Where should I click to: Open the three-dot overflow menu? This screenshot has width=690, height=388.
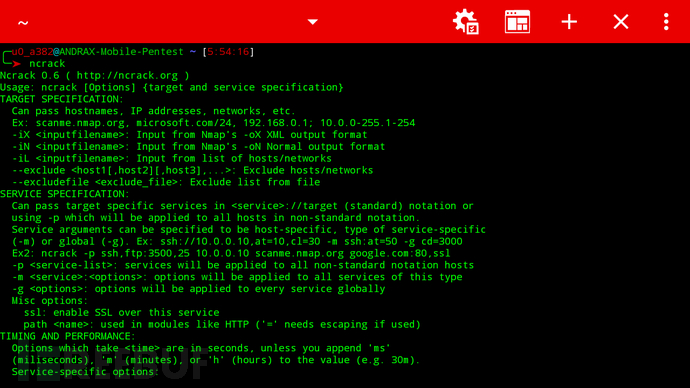(666, 22)
